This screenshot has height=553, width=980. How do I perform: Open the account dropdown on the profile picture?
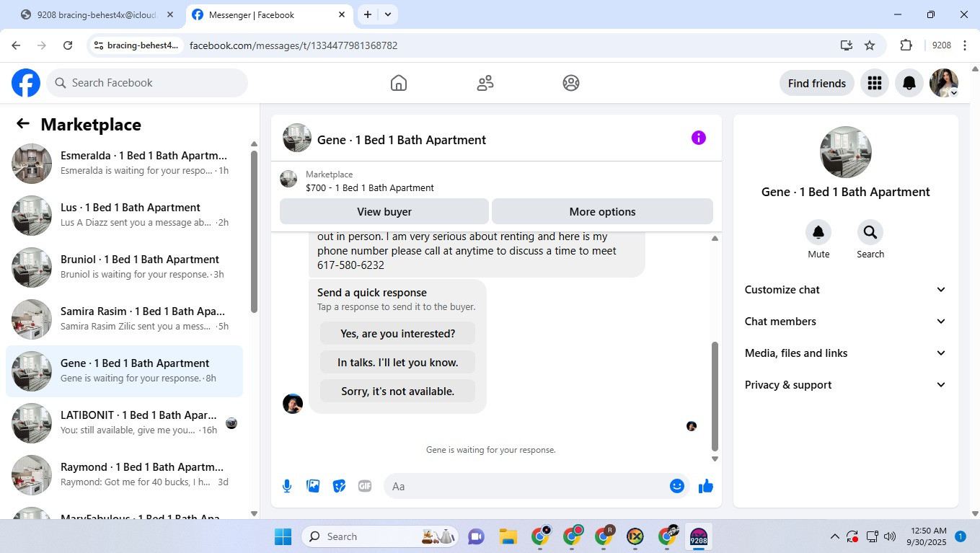pyautogui.click(x=953, y=93)
